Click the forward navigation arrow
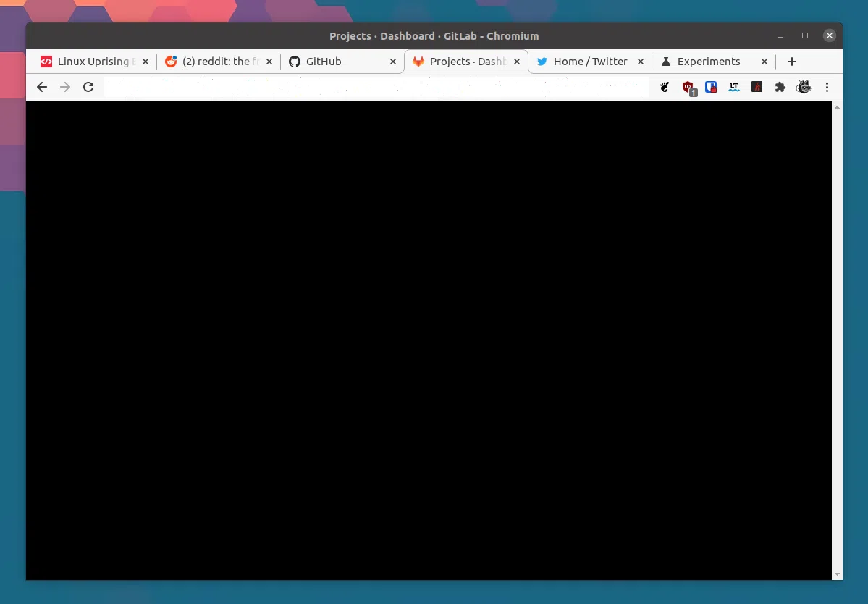The height and width of the screenshot is (604, 868). 65,87
